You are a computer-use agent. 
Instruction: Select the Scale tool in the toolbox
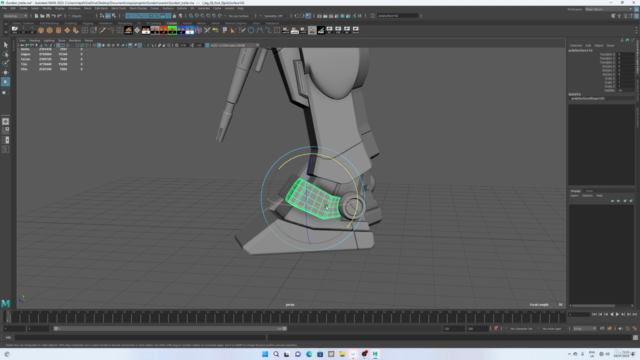click(5, 91)
